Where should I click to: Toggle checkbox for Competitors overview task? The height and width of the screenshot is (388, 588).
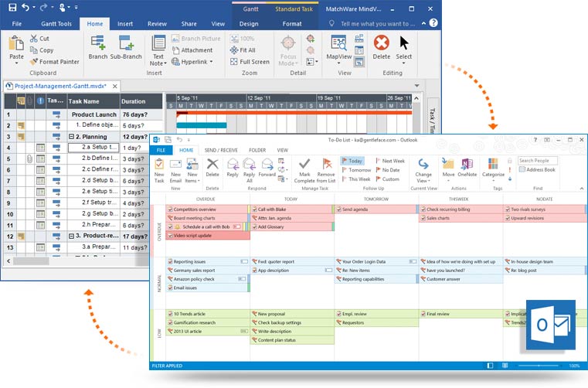pyautogui.click(x=170, y=209)
